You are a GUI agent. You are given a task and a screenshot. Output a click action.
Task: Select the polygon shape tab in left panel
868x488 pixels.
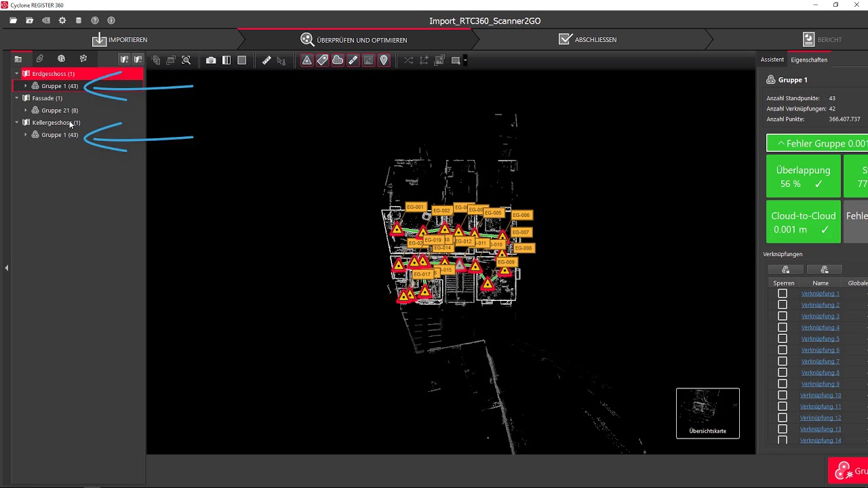point(83,60)
